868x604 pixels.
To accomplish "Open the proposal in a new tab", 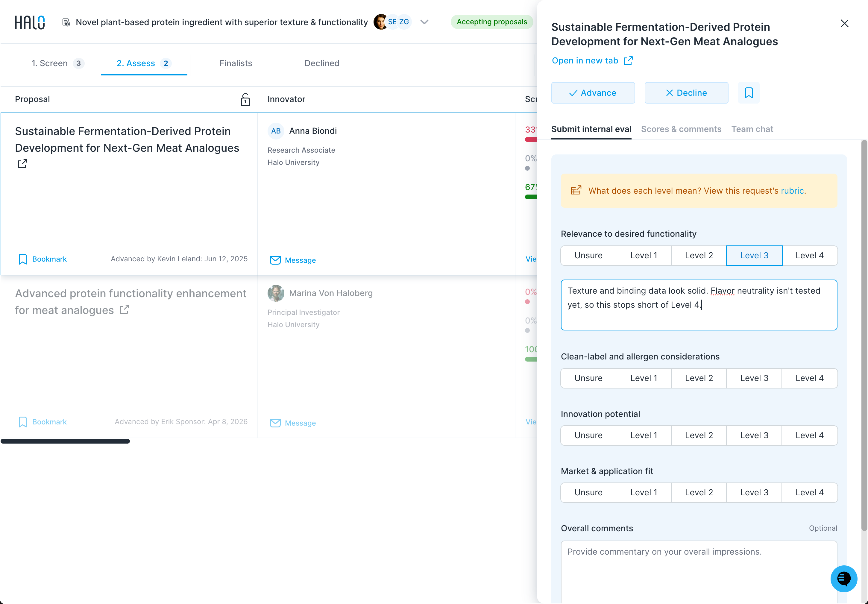I will coord(592,60).
